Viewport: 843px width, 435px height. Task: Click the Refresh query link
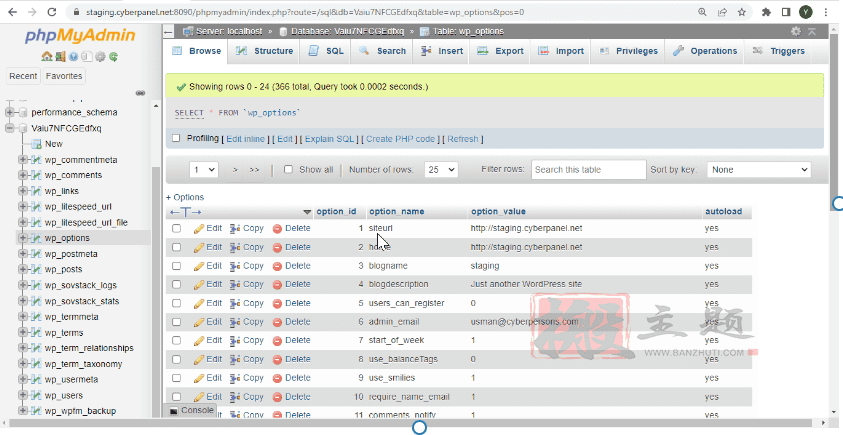pyautogui.click(x=462, y=139)
